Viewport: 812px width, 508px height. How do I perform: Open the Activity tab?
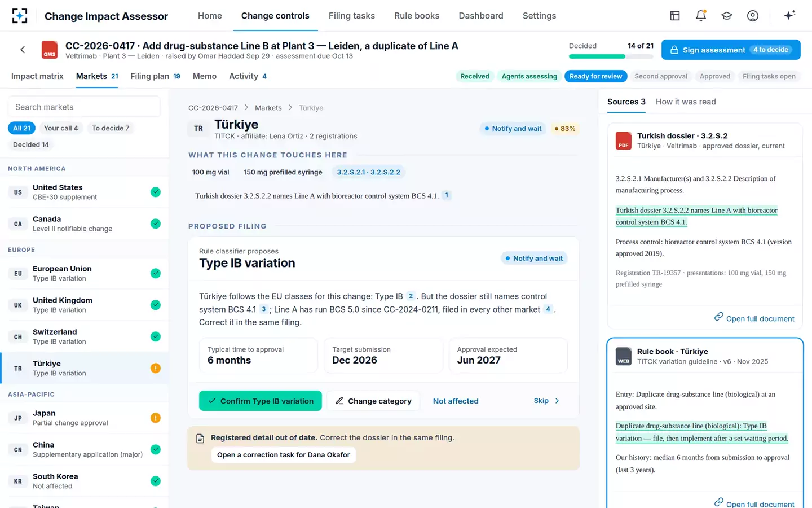[248, 76]
